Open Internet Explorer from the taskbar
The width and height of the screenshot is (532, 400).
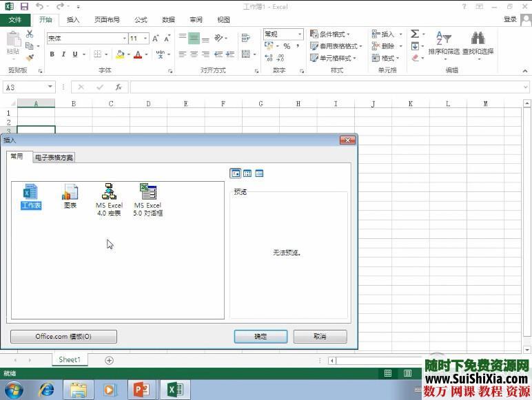(46, 390)
